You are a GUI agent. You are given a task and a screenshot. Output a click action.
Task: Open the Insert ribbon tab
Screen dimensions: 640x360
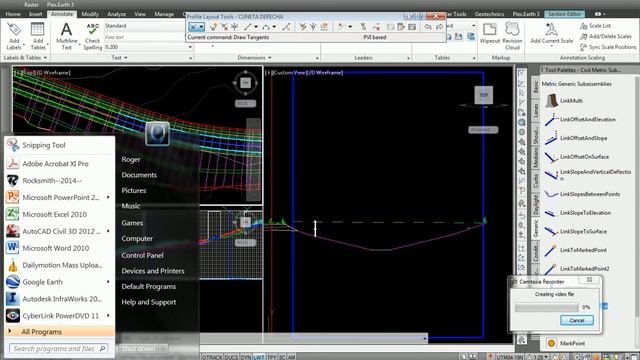[36, 14]
